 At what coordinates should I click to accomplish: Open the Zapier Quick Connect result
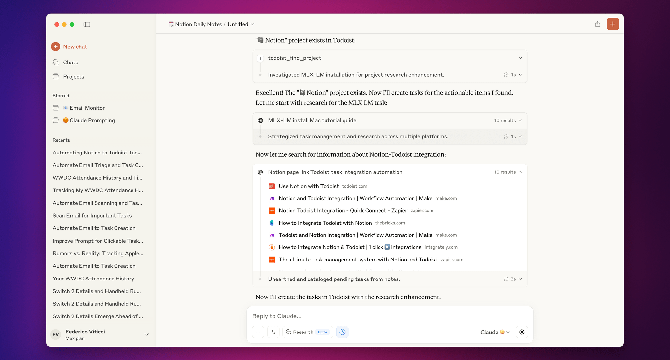coord(351,211)
